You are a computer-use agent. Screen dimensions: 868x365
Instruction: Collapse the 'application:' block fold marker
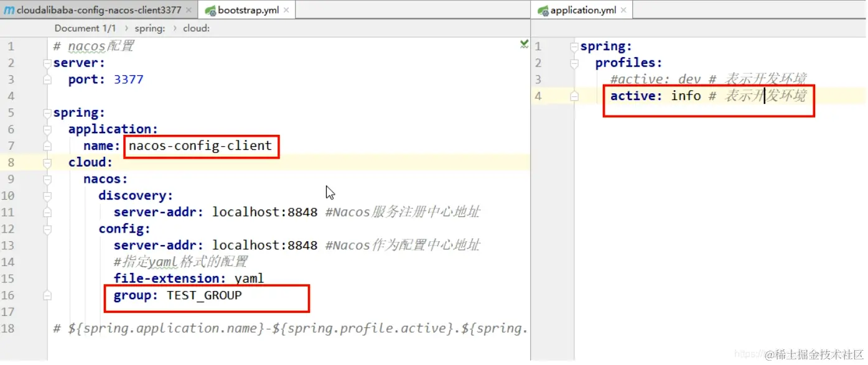(47, 129)
